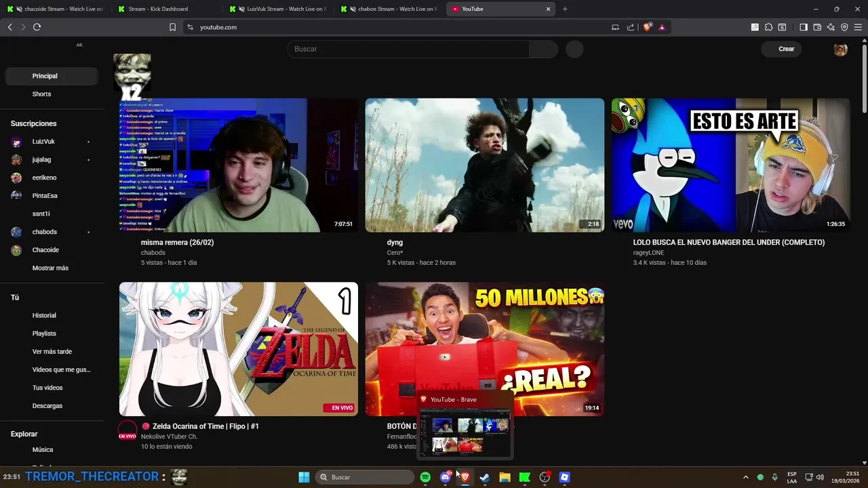Open Cero* channel link
Screen dimensions: 868x488
[x=395, y=253]
